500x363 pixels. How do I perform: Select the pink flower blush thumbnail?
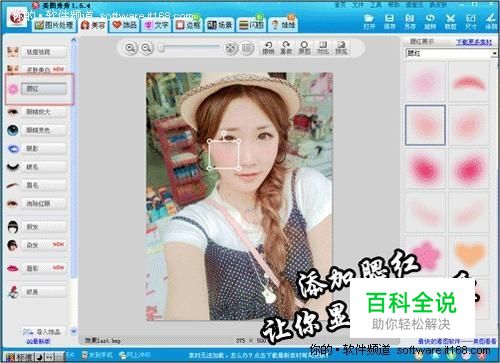click(x=425, y=255)
